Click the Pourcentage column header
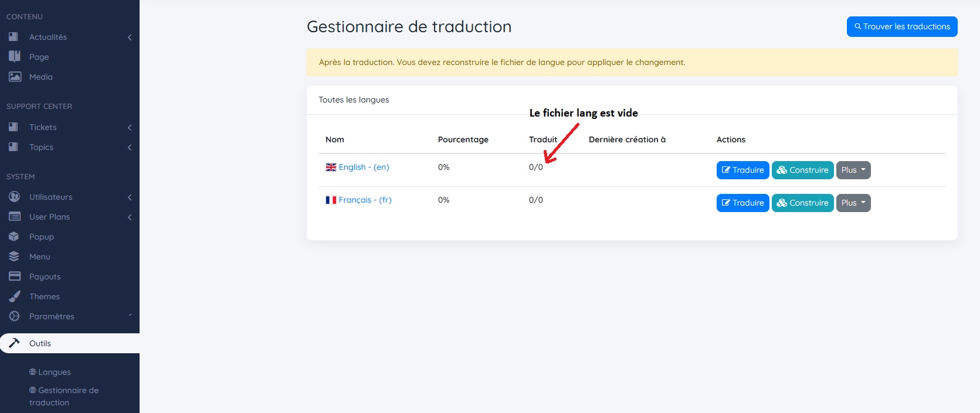Viewport: 980px width, 413px height. pos(463,139)
